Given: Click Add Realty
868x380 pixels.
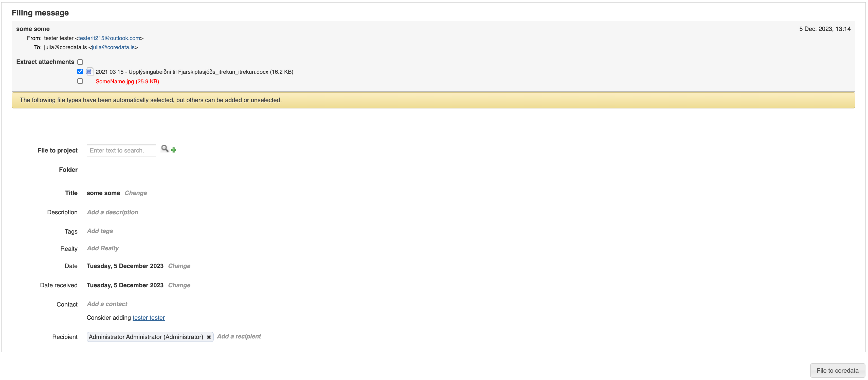Looking at the screenshot, I should 103,248.
